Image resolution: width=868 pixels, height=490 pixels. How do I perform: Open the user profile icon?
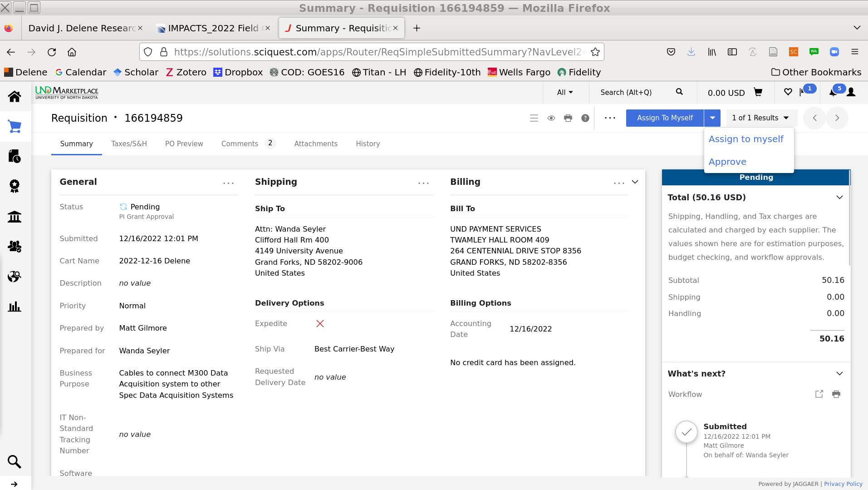[x=851, y=92]
